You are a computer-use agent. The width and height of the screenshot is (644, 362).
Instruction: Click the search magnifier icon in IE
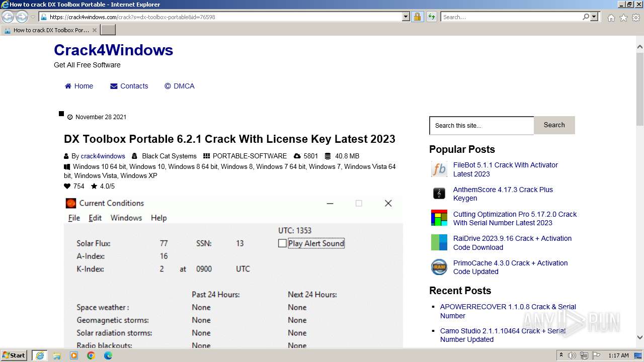[586, 17]
